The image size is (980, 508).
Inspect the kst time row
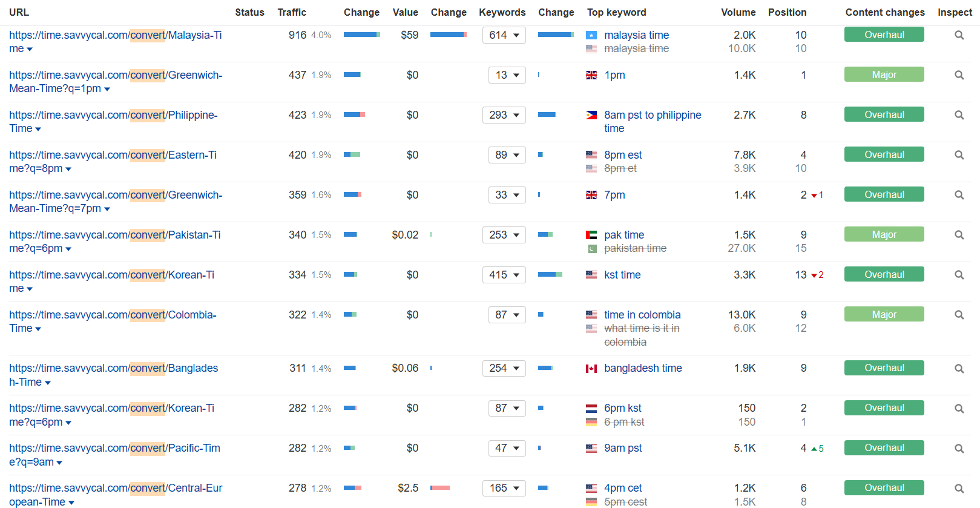(959, 275)
